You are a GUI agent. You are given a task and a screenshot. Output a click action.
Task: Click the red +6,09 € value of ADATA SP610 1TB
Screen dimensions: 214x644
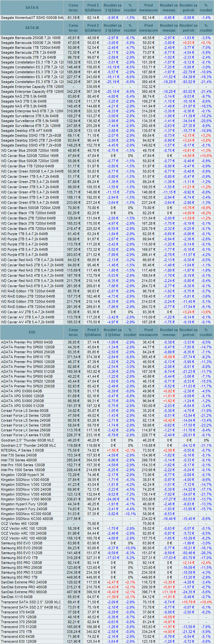coord(169,357)
